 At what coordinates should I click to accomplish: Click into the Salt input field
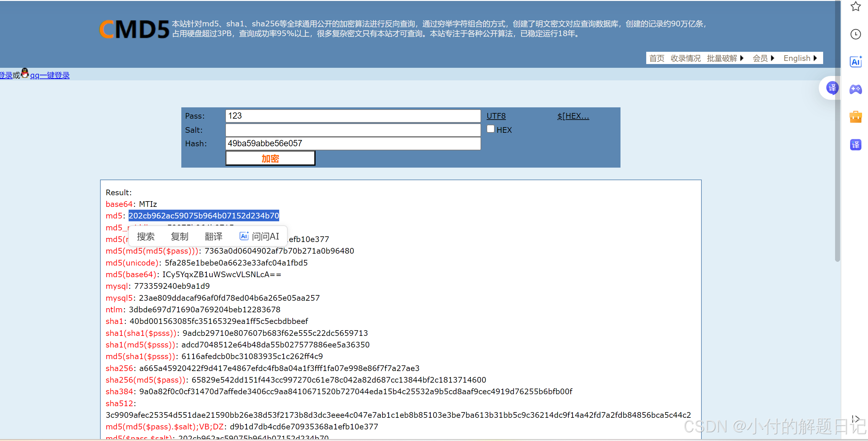(x=353, y=130)
